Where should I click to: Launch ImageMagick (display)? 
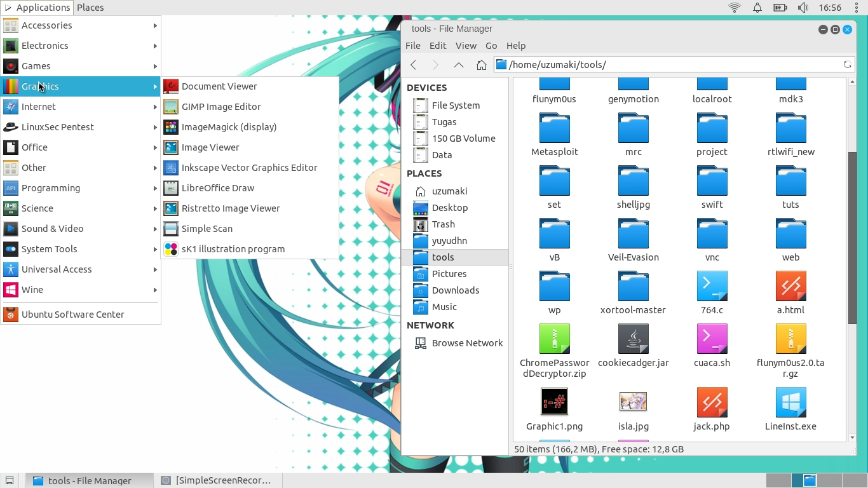click(x=250, y=127)
